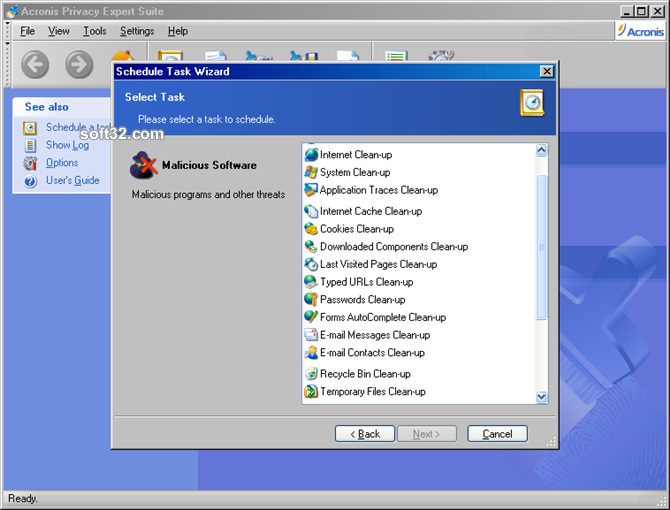Viewport: 670px width, 510px height.
Task: Click the disabled Next button
Action: 427,434
